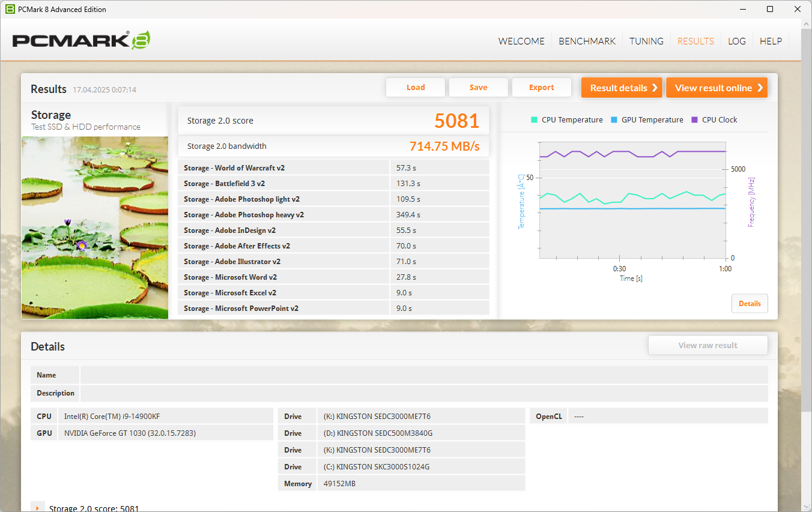Open chart Details button

coord(750,304)
